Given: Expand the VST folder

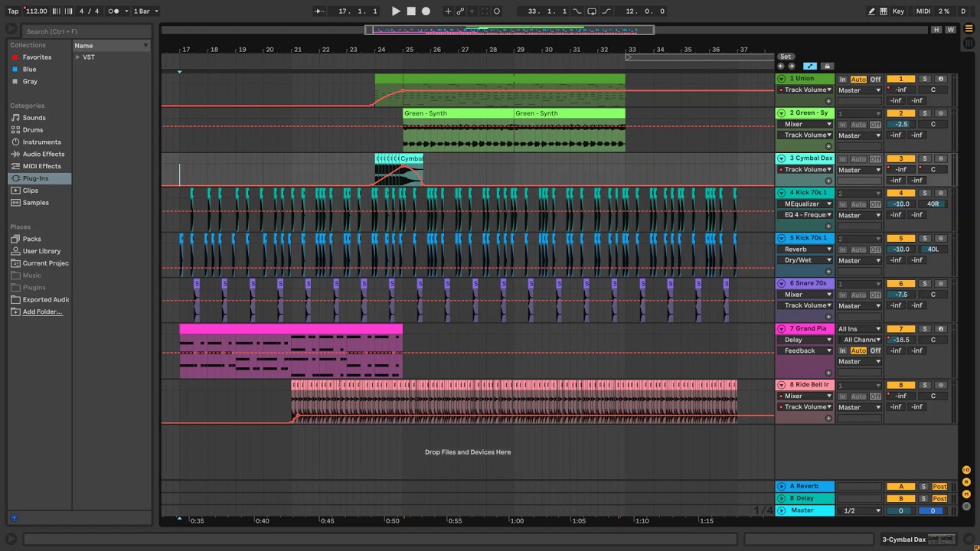Looking at the screenshot, I should coord(77,57).
